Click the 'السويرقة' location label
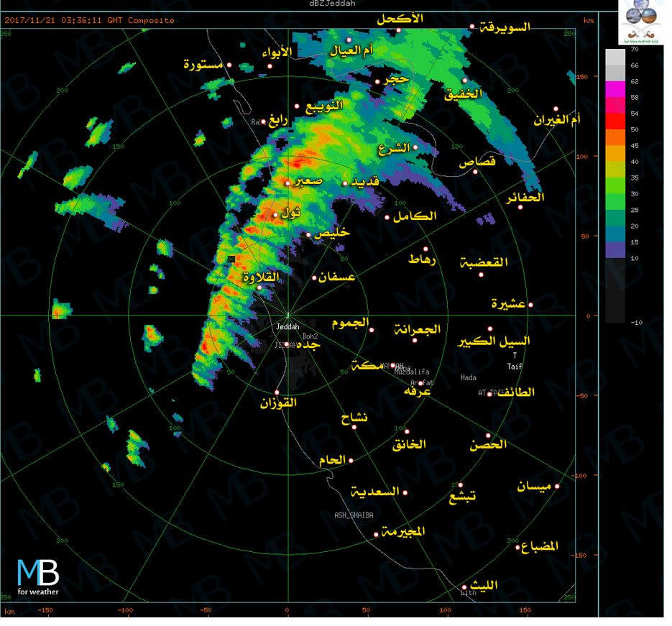 [x=505, y=27]
